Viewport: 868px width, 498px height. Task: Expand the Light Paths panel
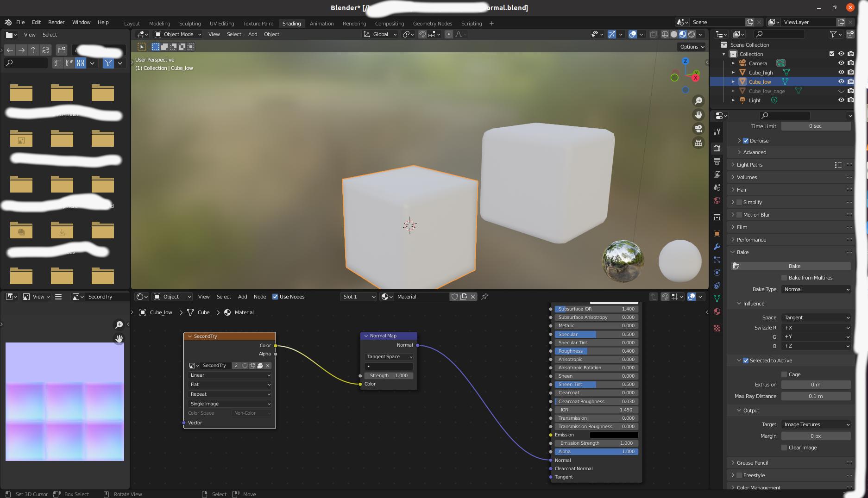(749, 165)
